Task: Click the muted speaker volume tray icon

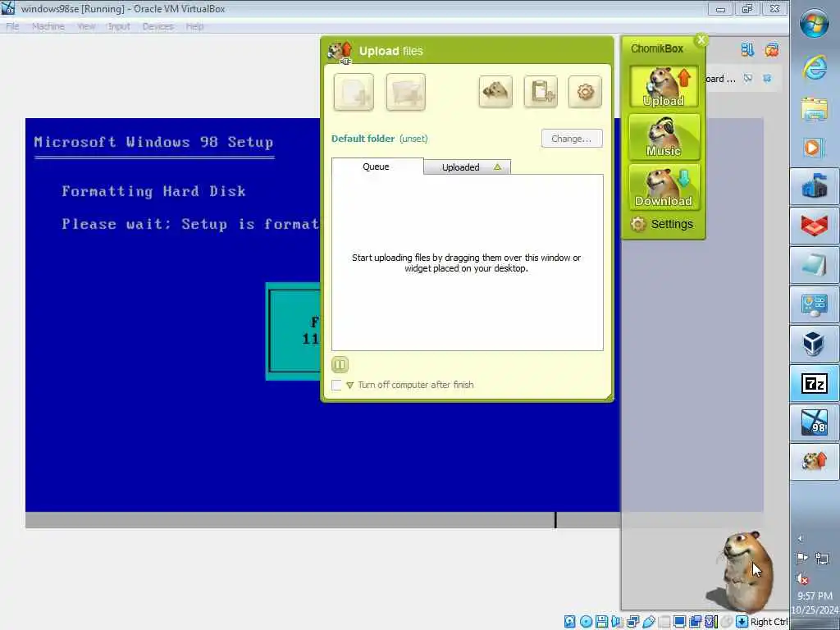Action: coord(802,578)
